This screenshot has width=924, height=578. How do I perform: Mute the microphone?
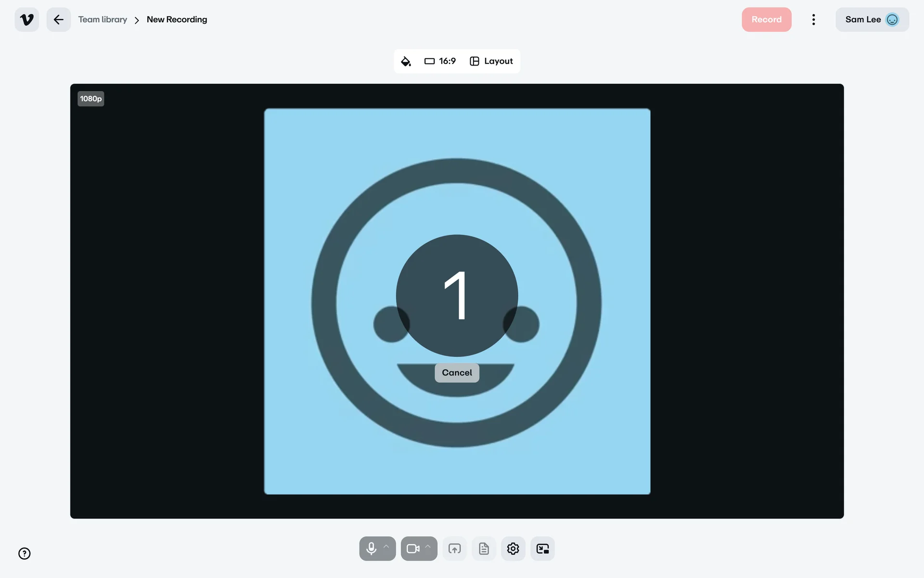click(x=371, y=549)
